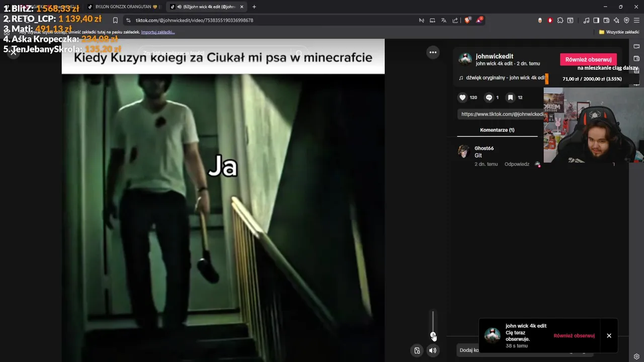The image size is (644, 362).
Task: Open the johnwickedit profile name
Action: click(x=494, y=56)
